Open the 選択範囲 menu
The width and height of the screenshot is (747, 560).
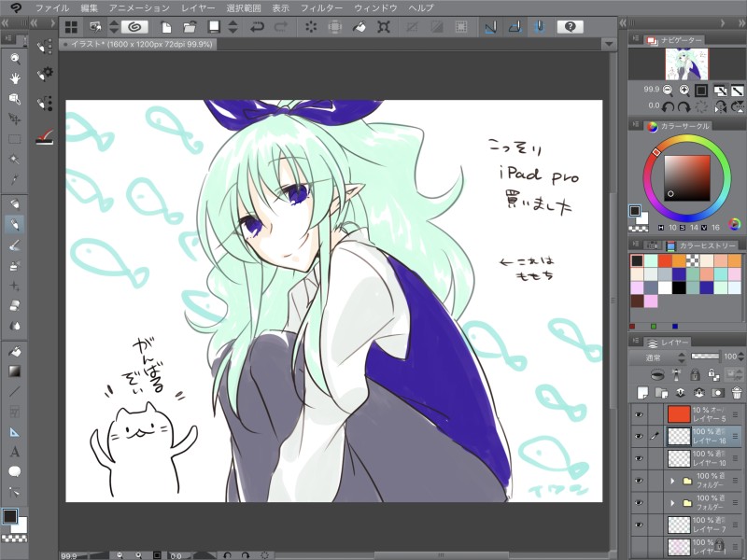(x=244, y=8)
